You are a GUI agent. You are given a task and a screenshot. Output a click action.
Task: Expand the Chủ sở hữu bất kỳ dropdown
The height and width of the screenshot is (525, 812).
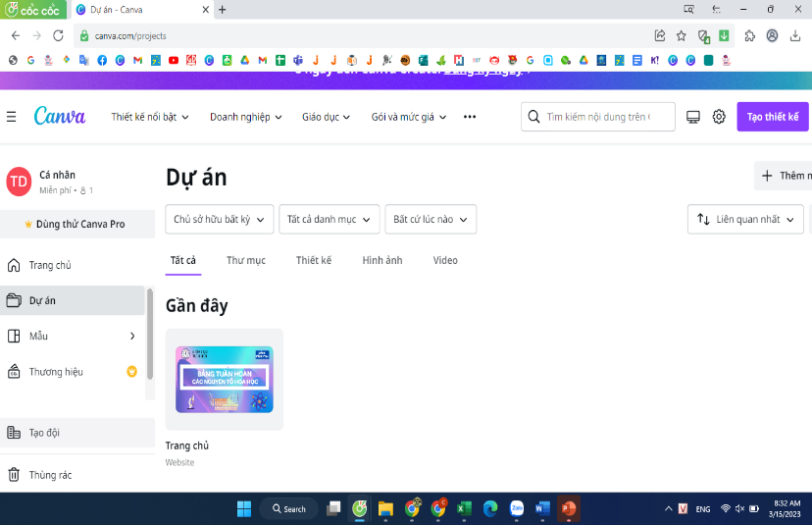click(x=219, y=220)
